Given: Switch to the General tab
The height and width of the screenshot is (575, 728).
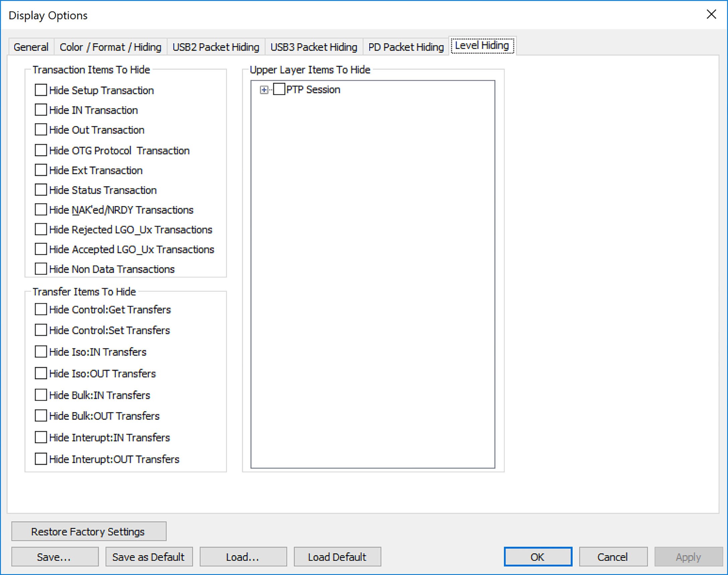Looking at the screenshot, I should pos(31,47).
